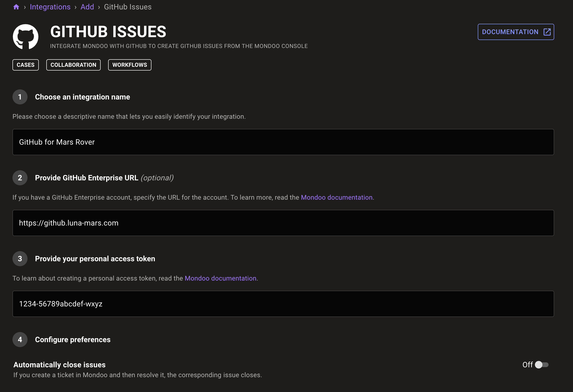Click the integration name input field
The height and width of the screenshot is (392, 573).
(x=283, y=142)
